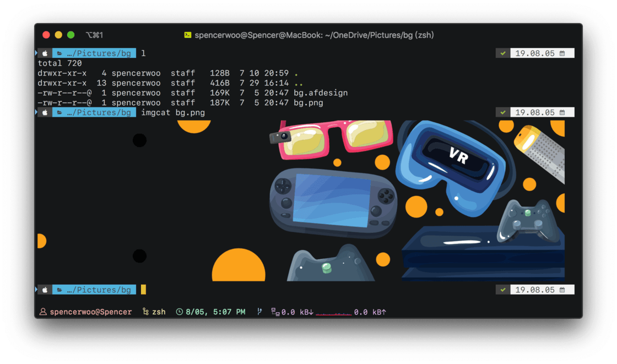The image size is (617, 364).
Task: Click the green checkmark right of the 'l' command
Action: [x=502, y=53]
